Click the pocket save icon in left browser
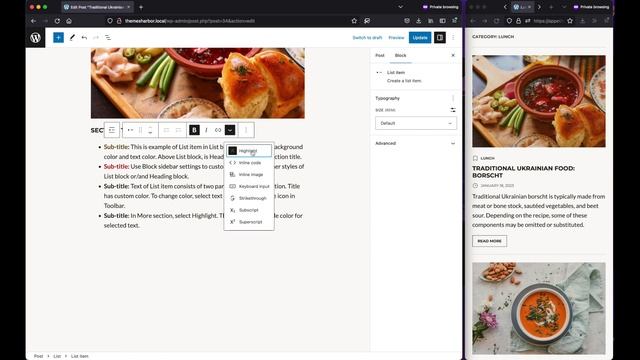Viewport: 640px width, 360px height. (407, 21)
